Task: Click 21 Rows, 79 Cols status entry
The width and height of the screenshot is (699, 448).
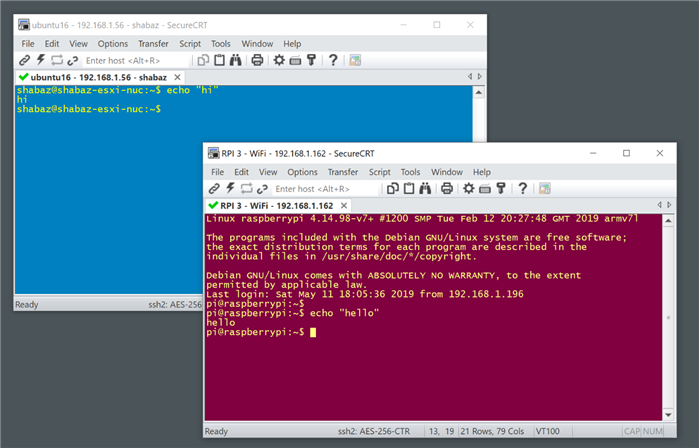Action: (x=492, y=432)
